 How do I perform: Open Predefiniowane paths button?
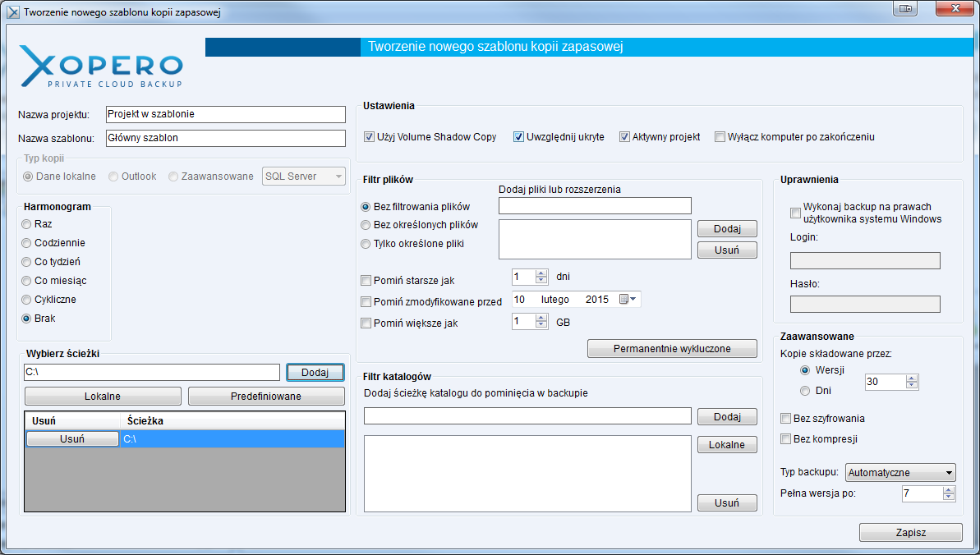point(265,397)
